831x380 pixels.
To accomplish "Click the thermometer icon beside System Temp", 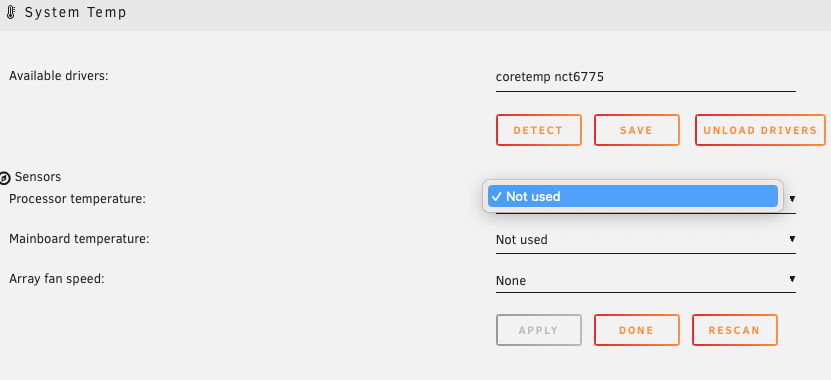I will 11,12.
